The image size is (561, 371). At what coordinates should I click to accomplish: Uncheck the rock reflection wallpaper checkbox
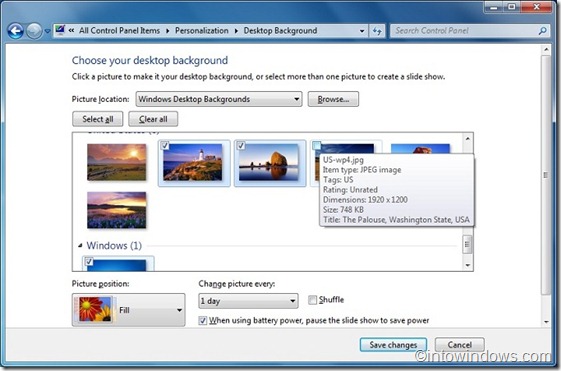point(241,146)
